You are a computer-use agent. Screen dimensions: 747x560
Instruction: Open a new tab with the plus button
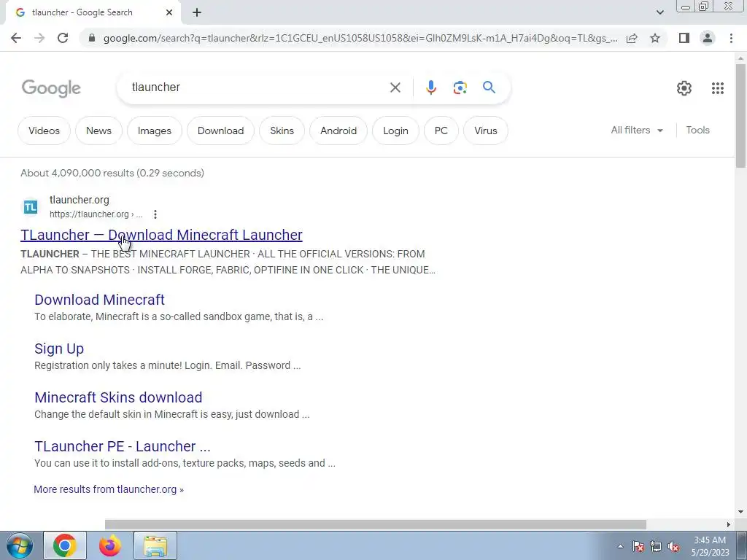[197, 12]
